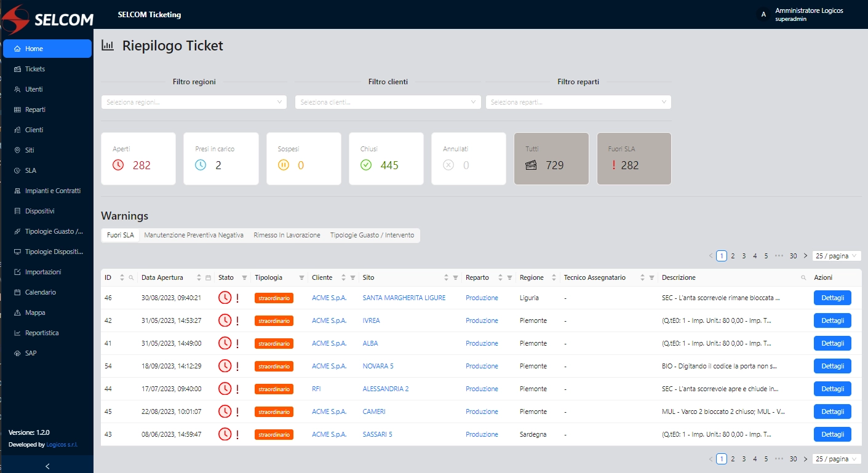Sort by Data Apertura column arrows
The image size is (868, 473).
[199, 278]
